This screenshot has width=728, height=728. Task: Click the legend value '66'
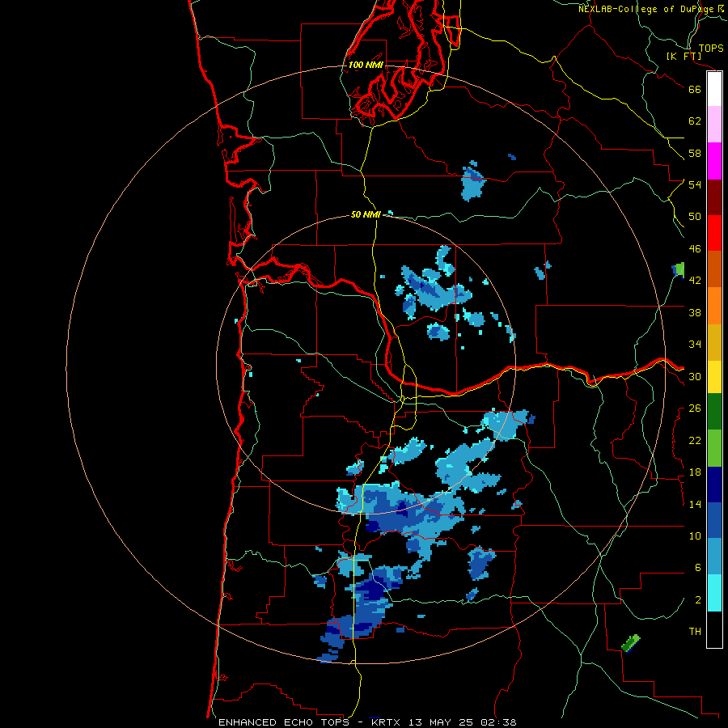(695, 89)
